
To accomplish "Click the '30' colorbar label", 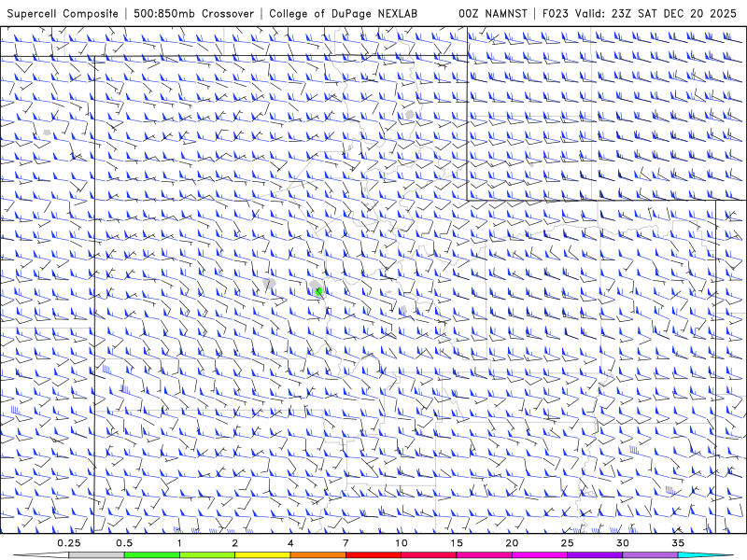I will coord(623,543).
